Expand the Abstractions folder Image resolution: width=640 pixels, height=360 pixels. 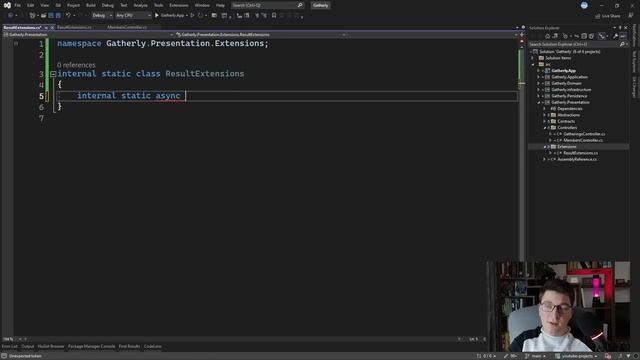pos(544,115)
